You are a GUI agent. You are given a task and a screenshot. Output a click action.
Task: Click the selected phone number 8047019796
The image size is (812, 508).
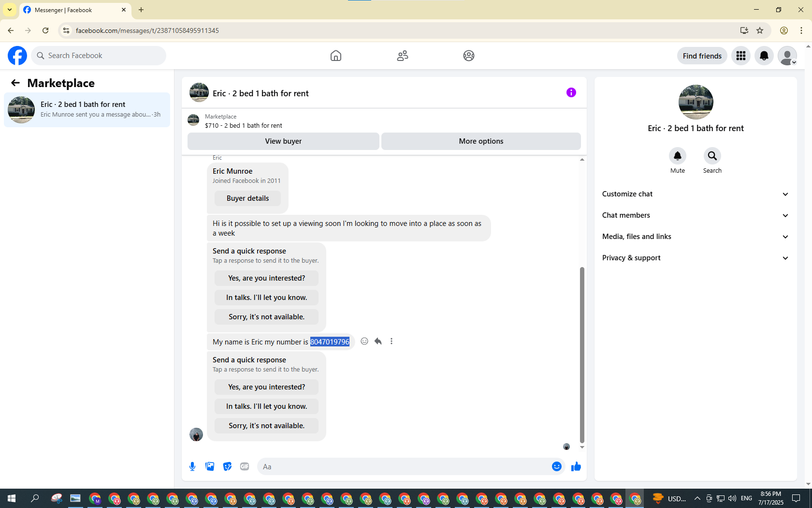[x=330, y=342]
